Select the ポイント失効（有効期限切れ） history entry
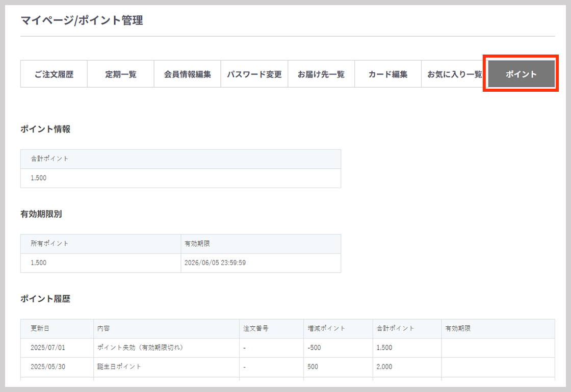Viewport: 571px width, 392px height. pyautogui.click(x=140, y=348)
